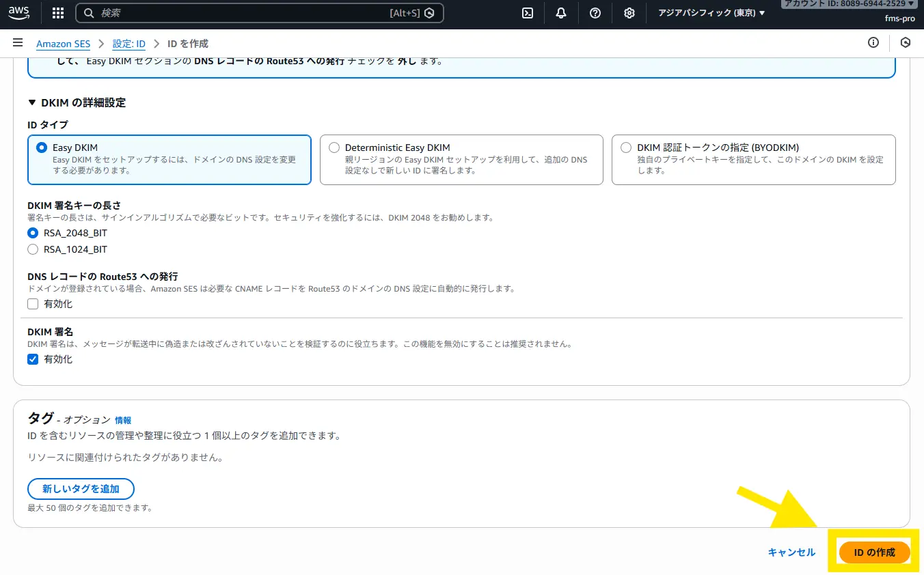
Task: Click the AWS logo home icon
Action: point(19,12)
